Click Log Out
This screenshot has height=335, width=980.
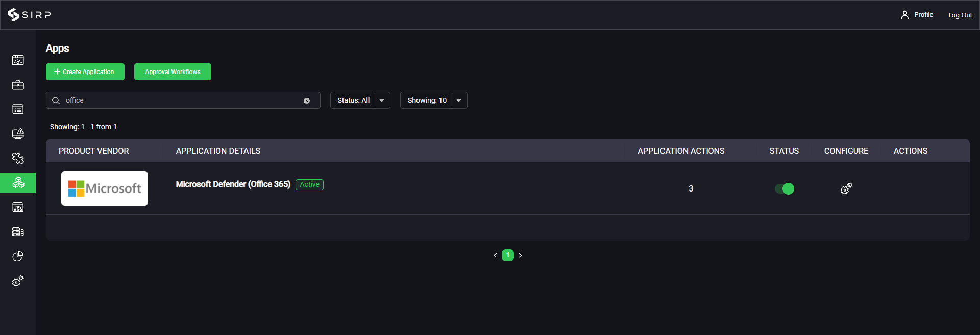[x=960, y=15]
